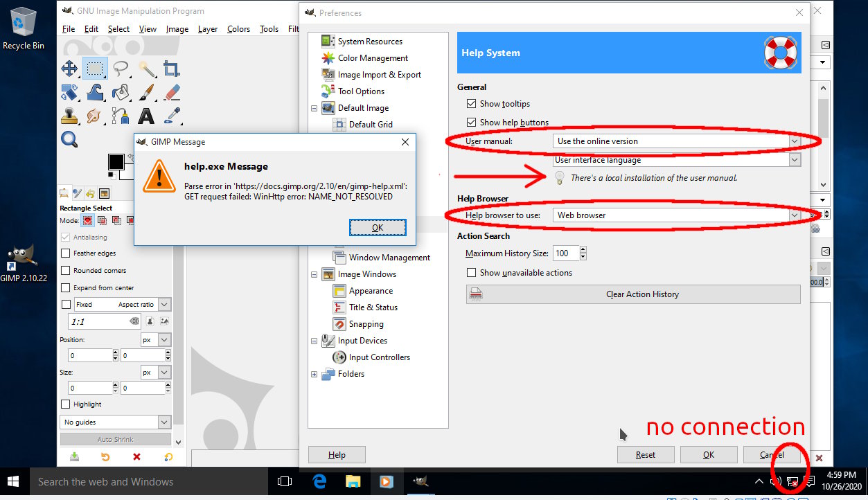Viewport: 868px width, 500px height.
Task: Click the Reset button in Preferences
Action: [x=645, y=455]
